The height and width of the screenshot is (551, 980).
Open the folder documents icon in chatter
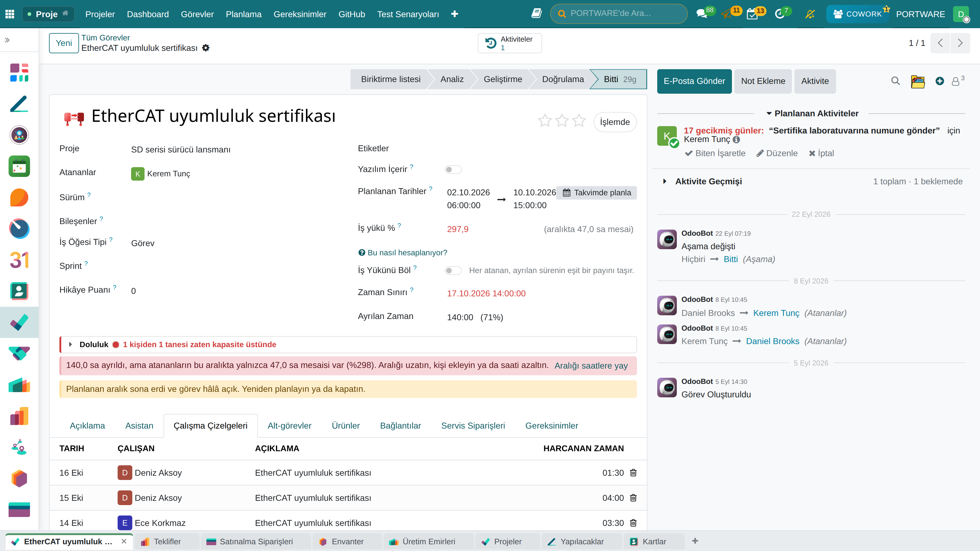click(x=918, y=81)
